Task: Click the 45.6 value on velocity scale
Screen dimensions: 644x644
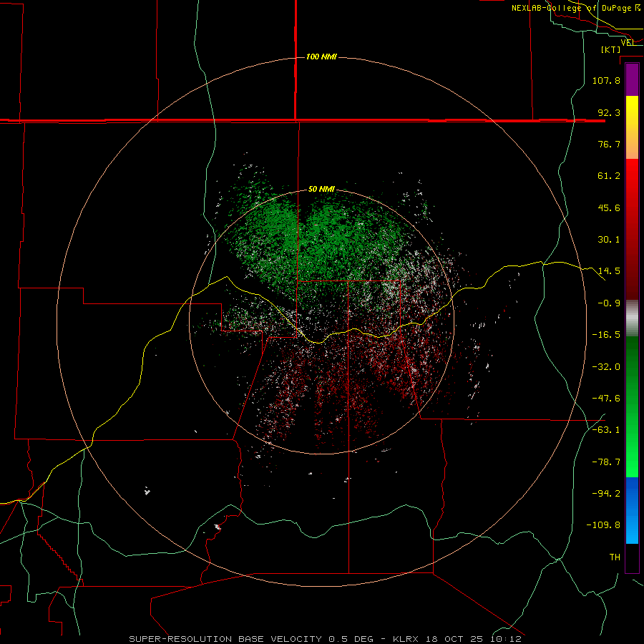Action: pos(609,208)
